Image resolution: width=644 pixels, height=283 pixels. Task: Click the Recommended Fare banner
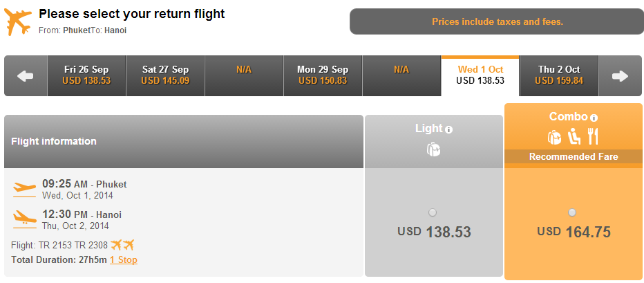pos(574,156)
